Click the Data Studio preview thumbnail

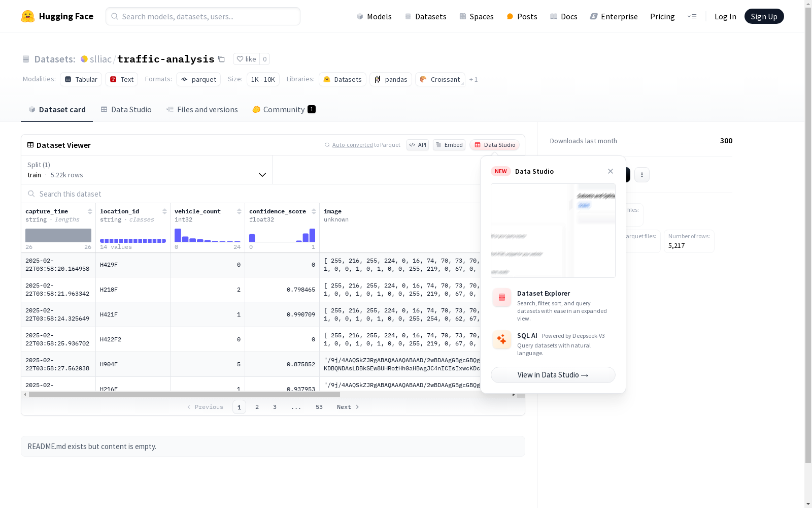[x=553, y=231]
